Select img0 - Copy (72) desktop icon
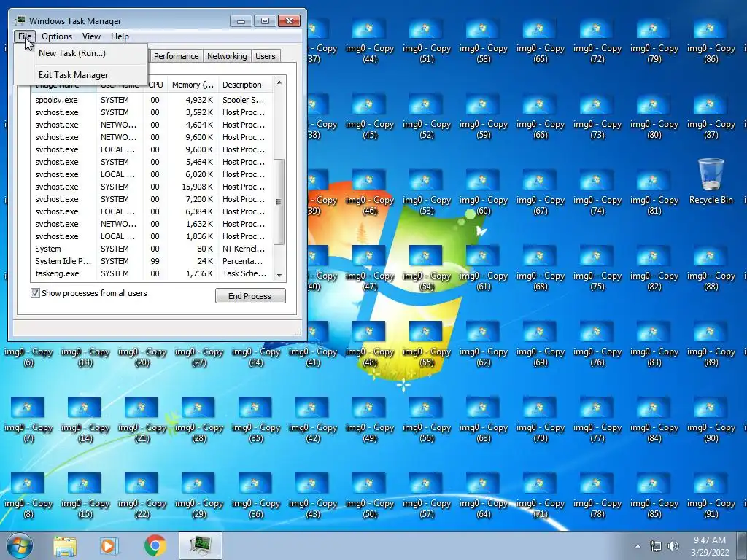 pyautogui.click(x=597, y=42)
